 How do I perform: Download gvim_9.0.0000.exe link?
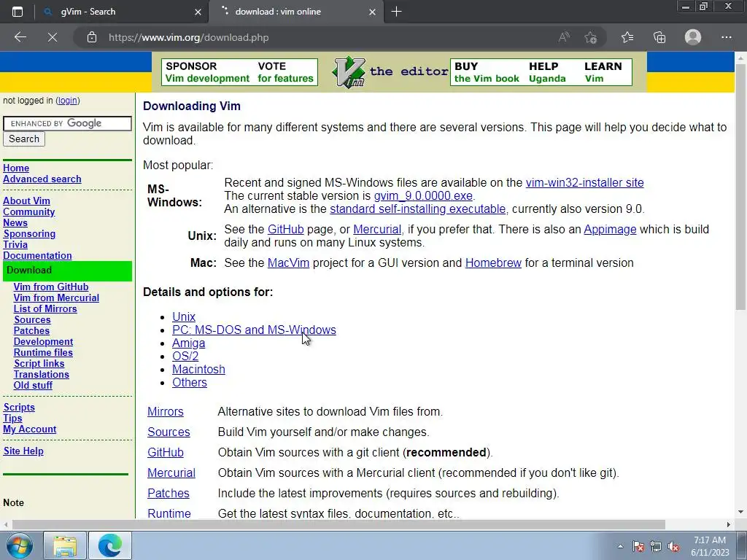tap(423, 196)
